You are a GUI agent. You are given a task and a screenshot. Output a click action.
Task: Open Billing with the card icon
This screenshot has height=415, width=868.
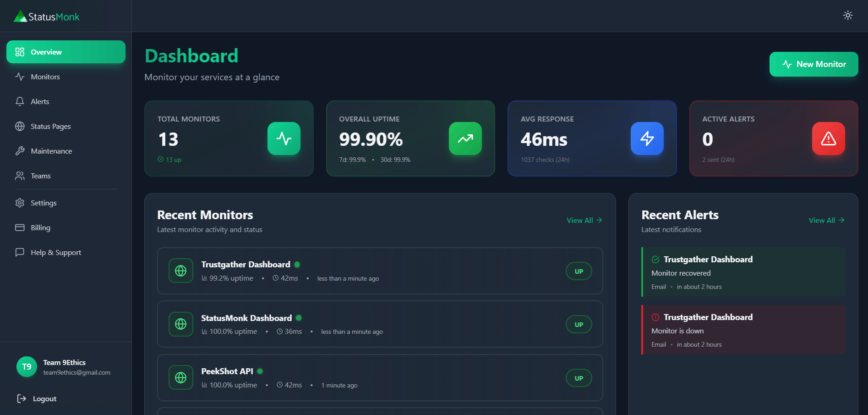(20, 227)
